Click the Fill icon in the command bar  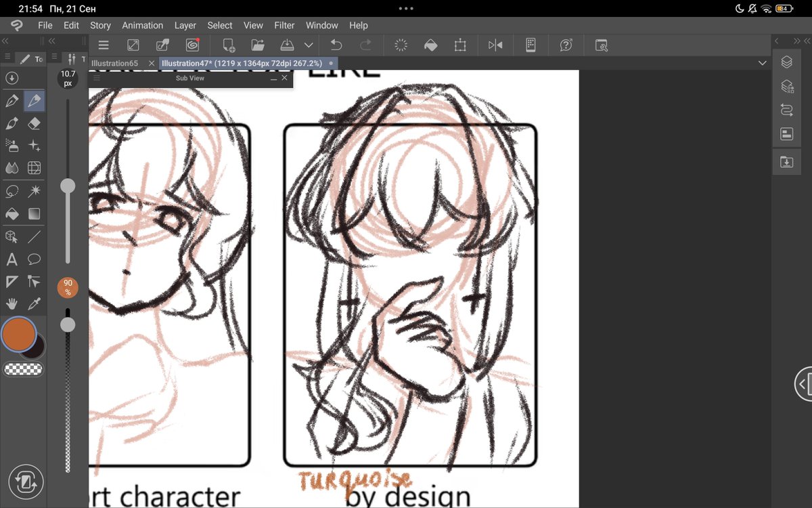[x=430, y=45]
